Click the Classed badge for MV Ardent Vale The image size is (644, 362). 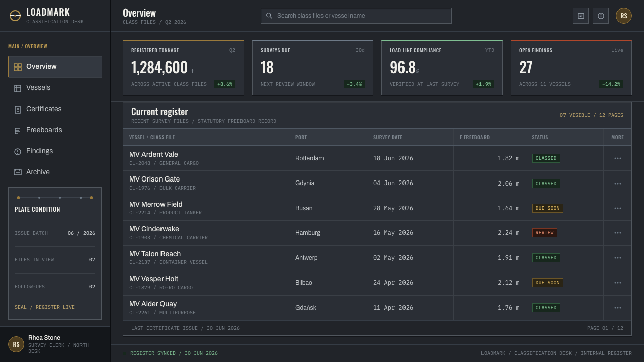[x=546, y=158]
